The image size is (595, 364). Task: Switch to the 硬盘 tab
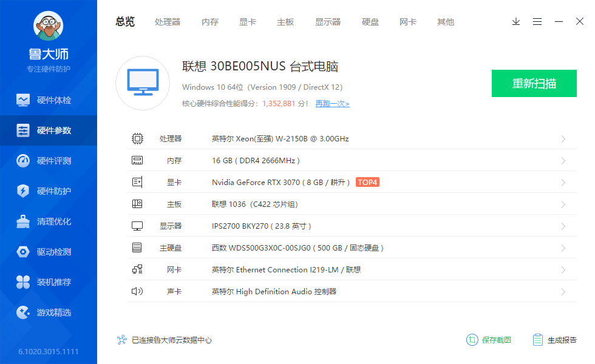[x=370, y=22]
